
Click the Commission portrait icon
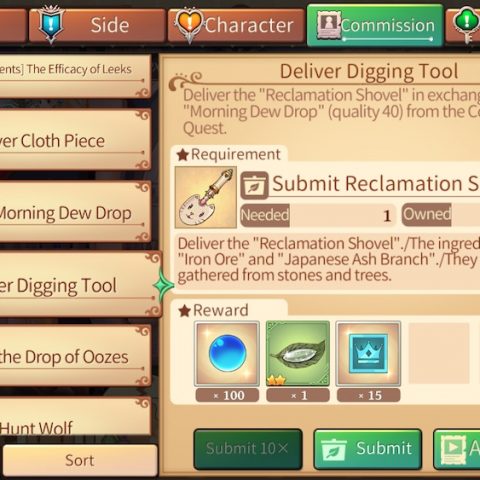329,24
